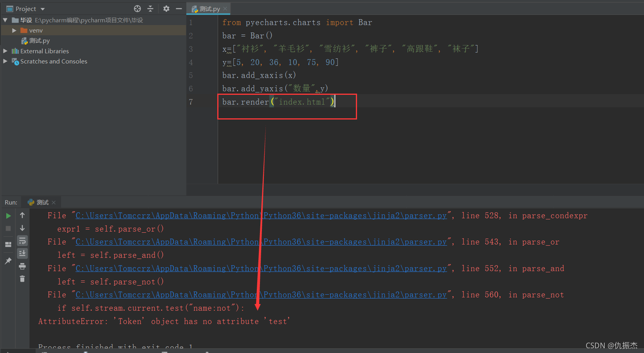Image resolution: width=644 pixels, height=353 pixels.
Task: Click the locate/select opened file target icon
Action: click(x=137, y=9)
